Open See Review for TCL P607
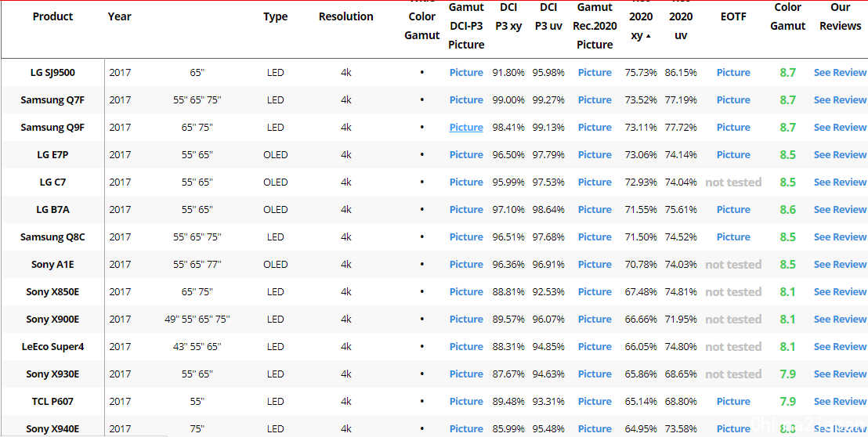 (x=840, y=402)
